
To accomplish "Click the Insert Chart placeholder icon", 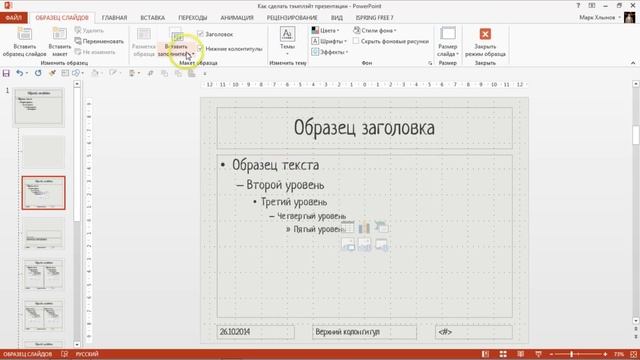I will (x=364, y=227).
